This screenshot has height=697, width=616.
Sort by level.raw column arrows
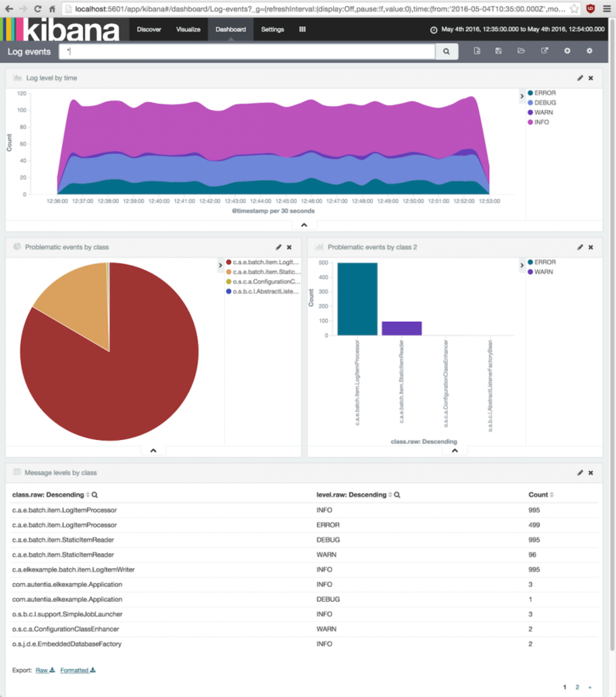point(390,495)
